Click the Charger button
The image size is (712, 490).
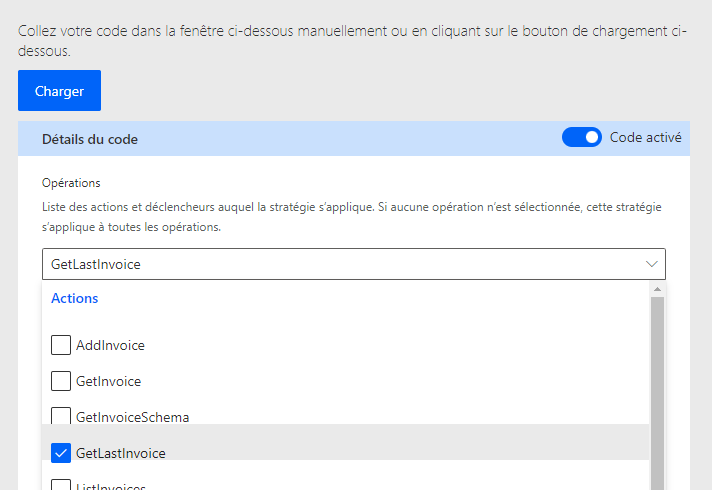[x=59, y=91]
